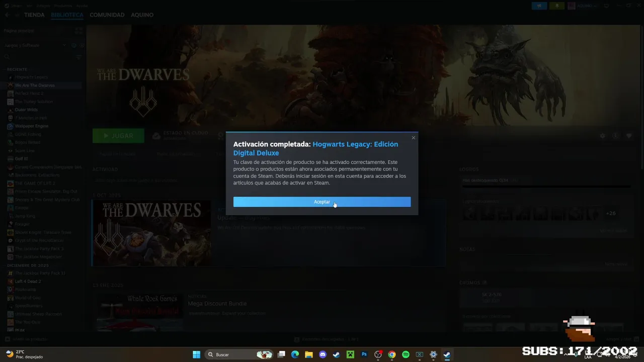Click the Aceptar button in the dialog
Viewport: 644px width, 362px height.
click(x=322, y=202)
